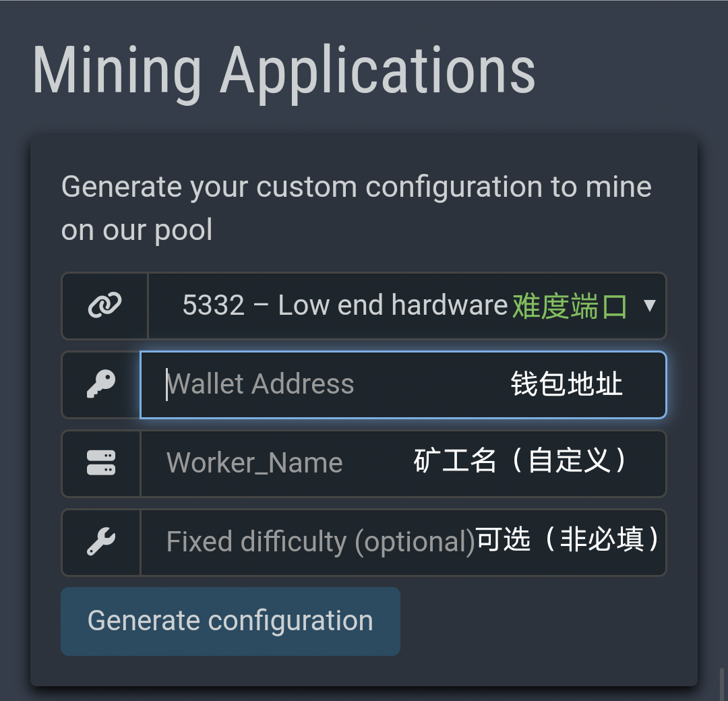728x701 pixels.
Task: Click the key icon beside Wallet Address
Action: click(x=102, y=384)
